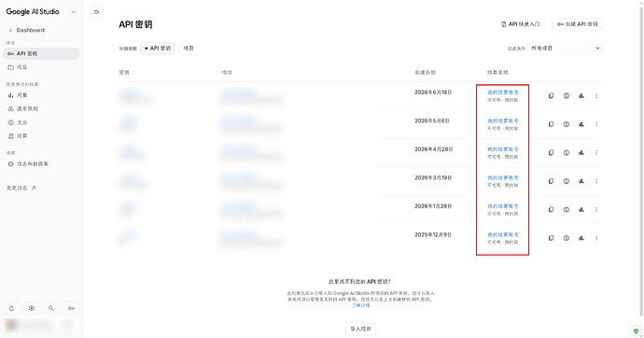Click the key icon in sidebar footer
The height and width of the screenshot is (338, 644).
(71, 308)
